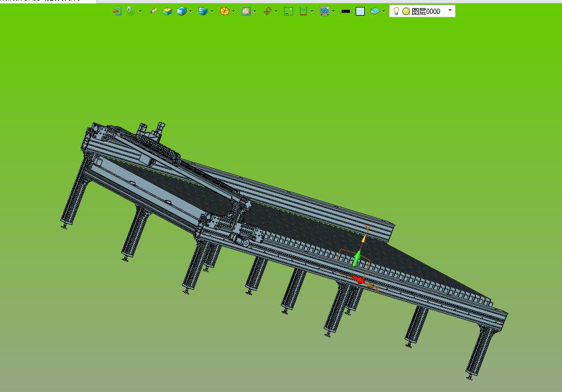Open the layer stack icon dropdown arrow
This screenshot has height=392, width=562.
click(383, 12)
